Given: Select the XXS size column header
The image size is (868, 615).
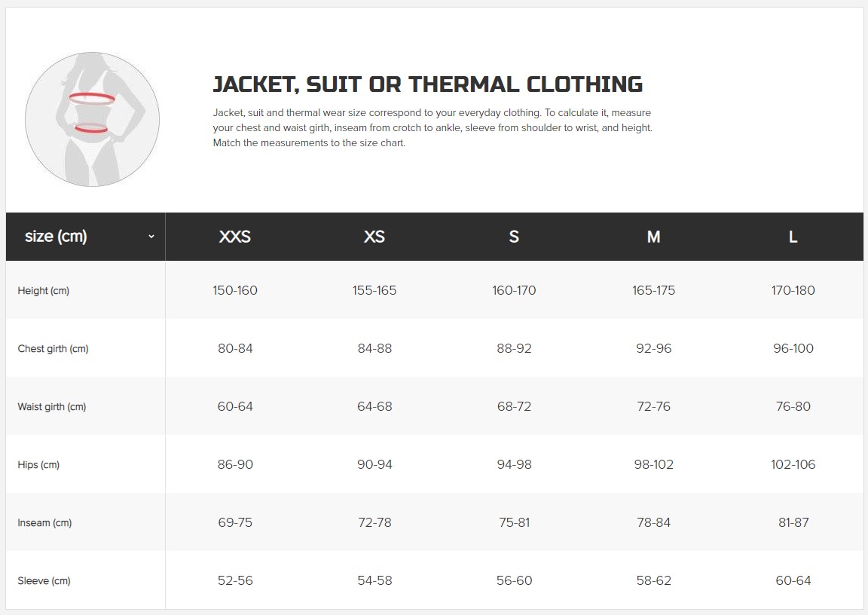Looking at the screenshot, I should 235,237.
